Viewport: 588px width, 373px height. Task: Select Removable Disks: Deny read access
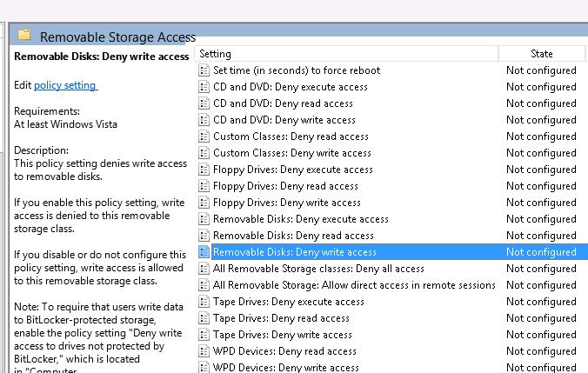pos(293,236)
